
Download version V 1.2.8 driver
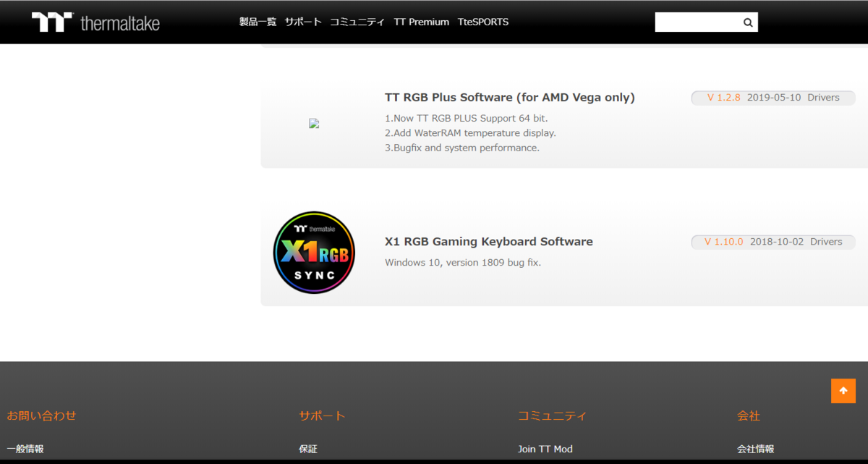[723, 97]
